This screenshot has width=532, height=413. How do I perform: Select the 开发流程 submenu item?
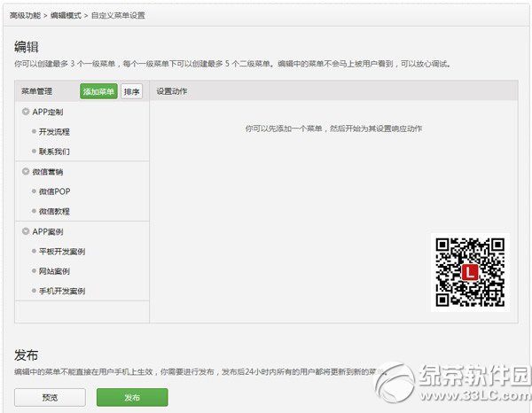(54, 131)
